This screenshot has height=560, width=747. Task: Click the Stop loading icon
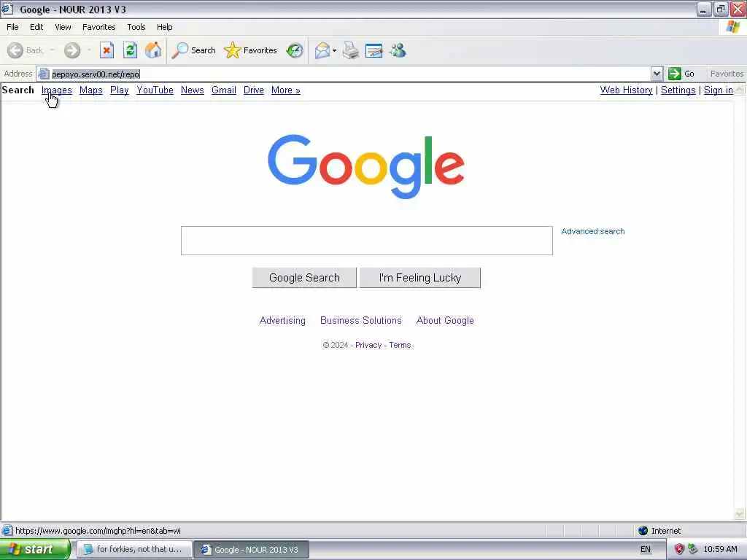[x=107, y=50]
